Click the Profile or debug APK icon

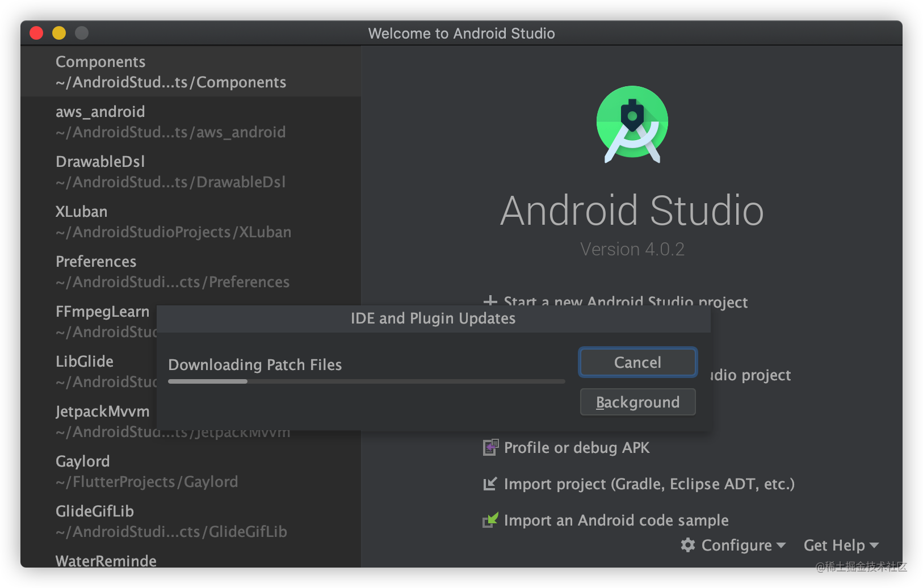pyautogui.click(x=490, y=447)
